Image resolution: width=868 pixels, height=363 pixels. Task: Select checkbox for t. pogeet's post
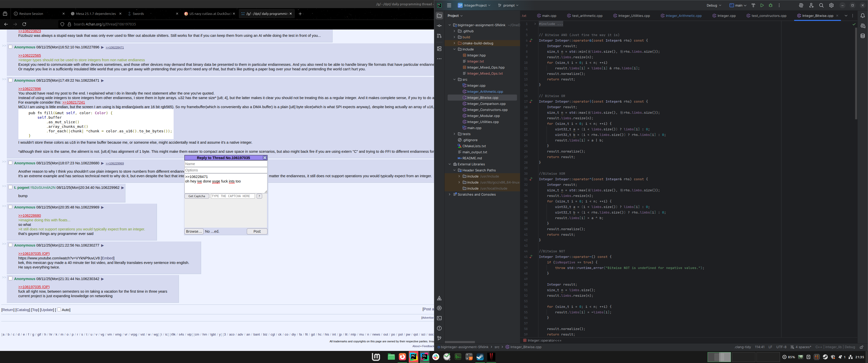[x=10, y=187]
